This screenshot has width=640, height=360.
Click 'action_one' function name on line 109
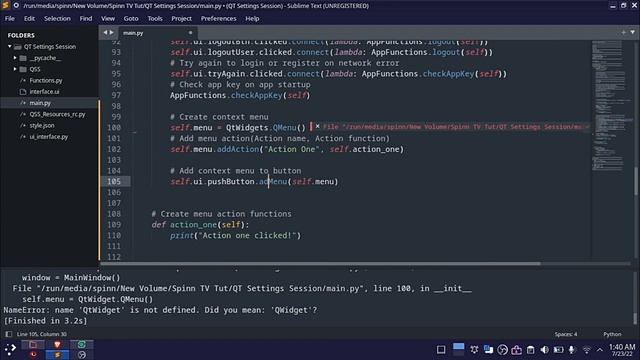coord(193,224)
